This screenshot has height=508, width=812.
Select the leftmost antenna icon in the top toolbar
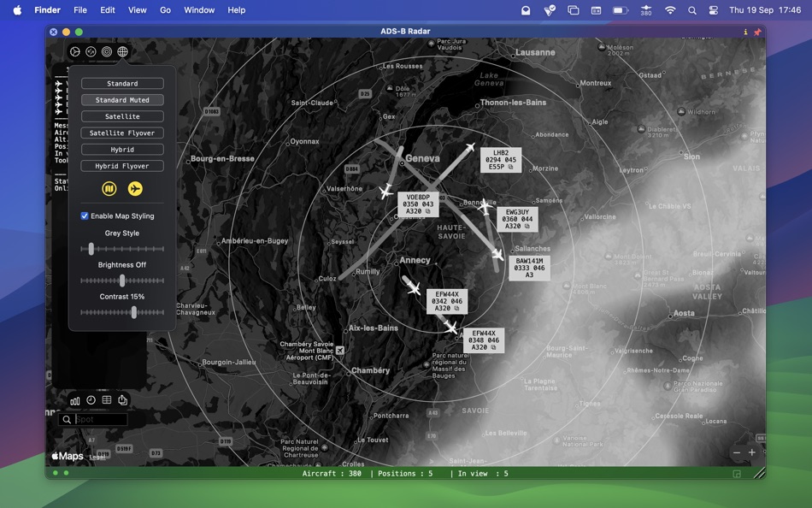point(74,50)
